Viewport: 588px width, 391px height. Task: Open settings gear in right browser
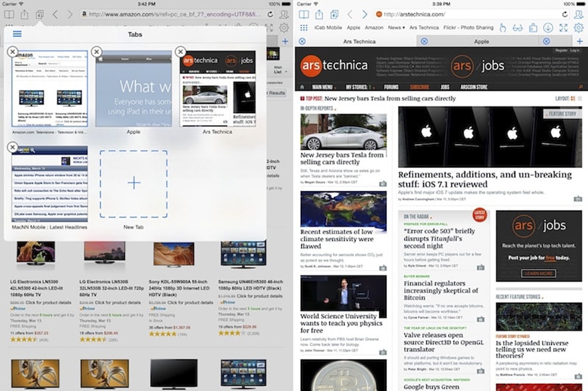click(579, 28)
